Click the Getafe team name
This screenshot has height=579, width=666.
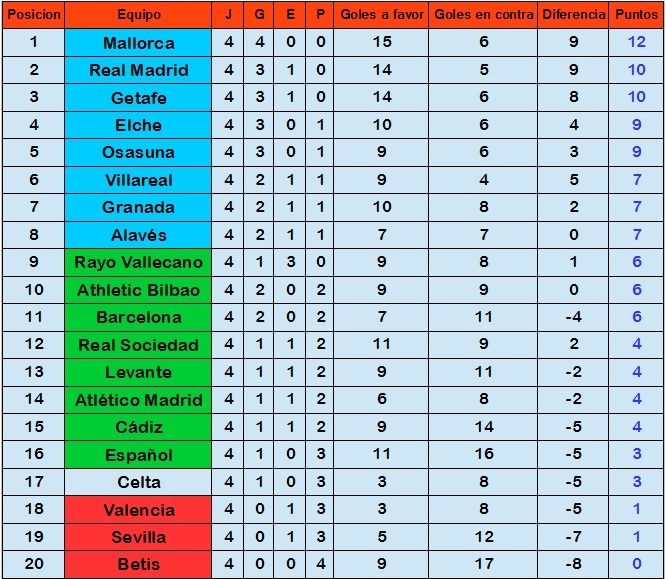[x=138, y=98]
